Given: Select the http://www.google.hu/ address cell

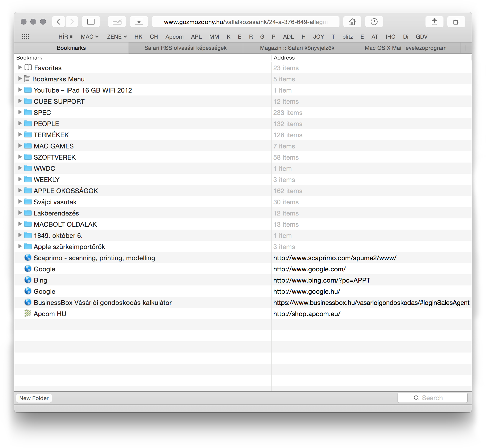Looking at the screenshot, I should tap(307, 292).
